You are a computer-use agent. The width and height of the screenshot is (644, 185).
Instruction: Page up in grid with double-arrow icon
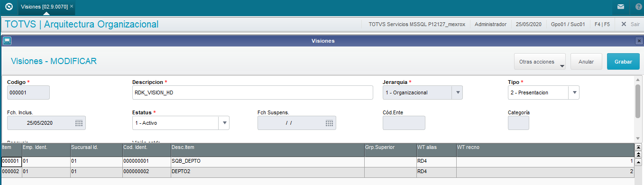638,155
